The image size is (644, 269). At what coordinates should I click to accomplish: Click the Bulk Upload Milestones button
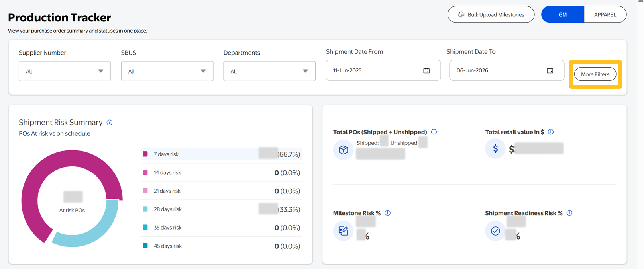point(491,15)
